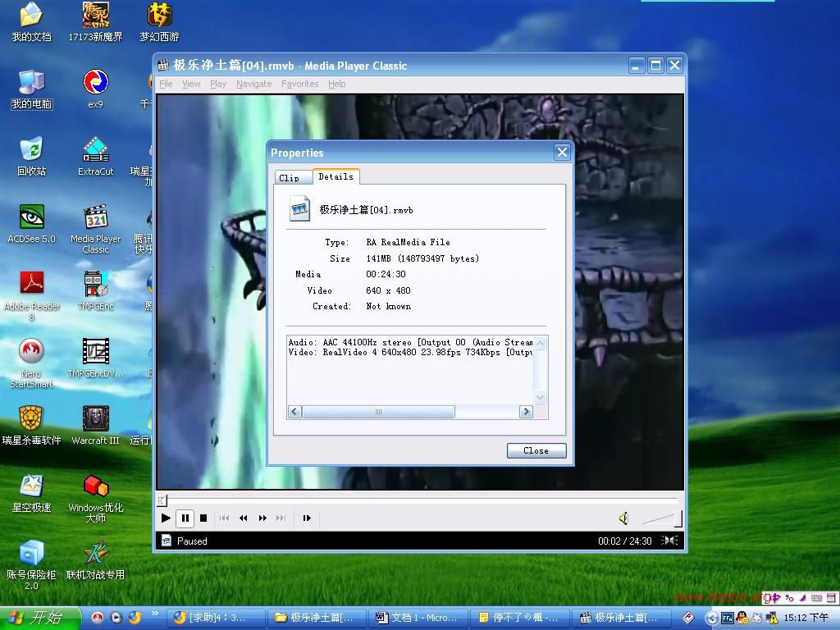Select the Media Player Classic desktop shortcut
This screenshot has height=630, width=840.
(x=95, y=230)
